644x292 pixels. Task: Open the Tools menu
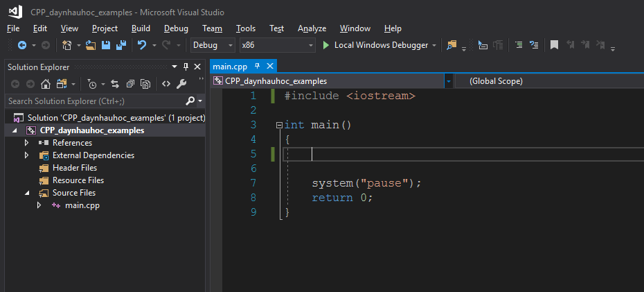246,28
